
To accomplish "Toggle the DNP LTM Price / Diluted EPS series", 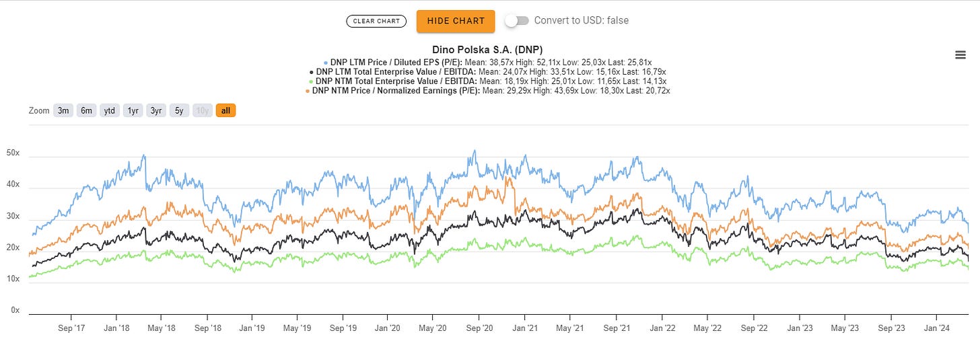I will [x=489, y=62].
